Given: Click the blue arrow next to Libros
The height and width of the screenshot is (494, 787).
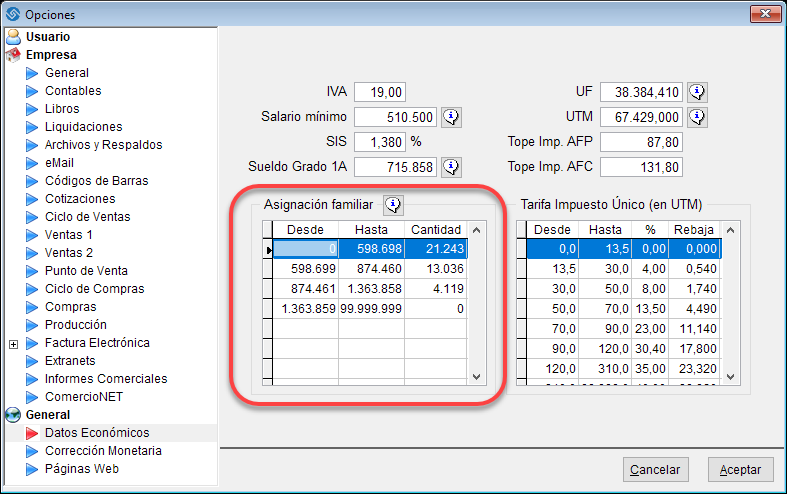Looking at the screenshot, I should 32,109.
